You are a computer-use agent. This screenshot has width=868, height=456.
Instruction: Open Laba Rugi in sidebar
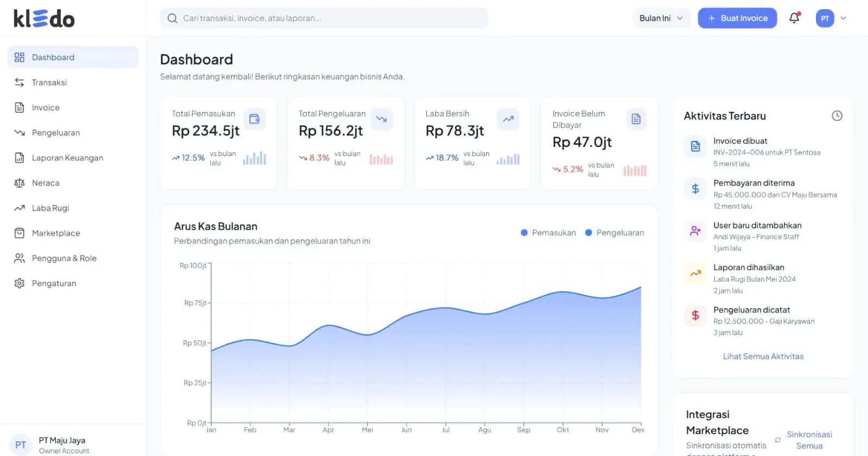pyautogui.click(x=73, y=208)
